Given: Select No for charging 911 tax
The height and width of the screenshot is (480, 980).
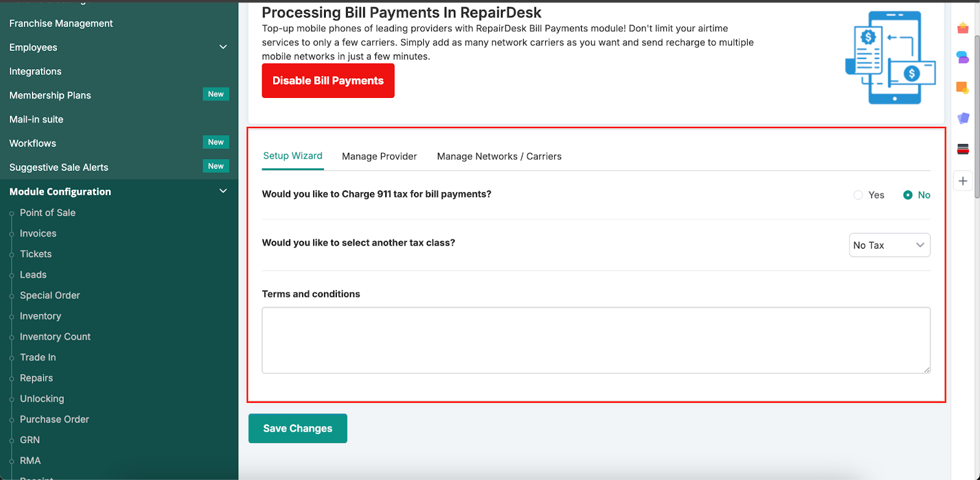Looking at the screenshot, I should click(x=908, y=195).
